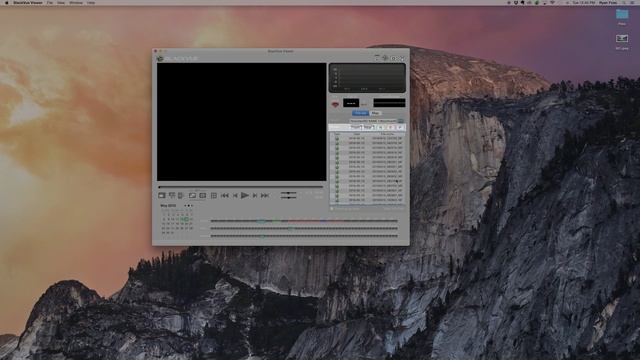This screenshot has width=640, height=360.
Task: Open the View menu
Action: tap(61, 2)
